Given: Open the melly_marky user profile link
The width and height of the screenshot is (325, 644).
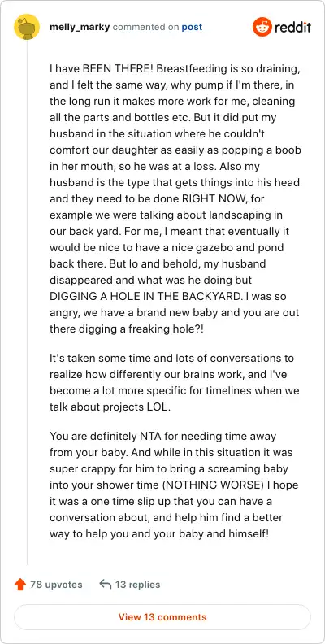Looking at the screenshot, I should [80, 27].
